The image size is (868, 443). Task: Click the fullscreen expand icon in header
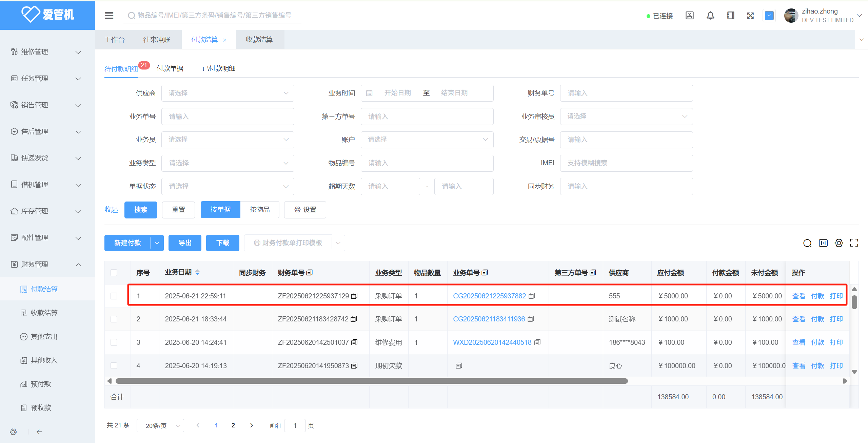[750, 16]
